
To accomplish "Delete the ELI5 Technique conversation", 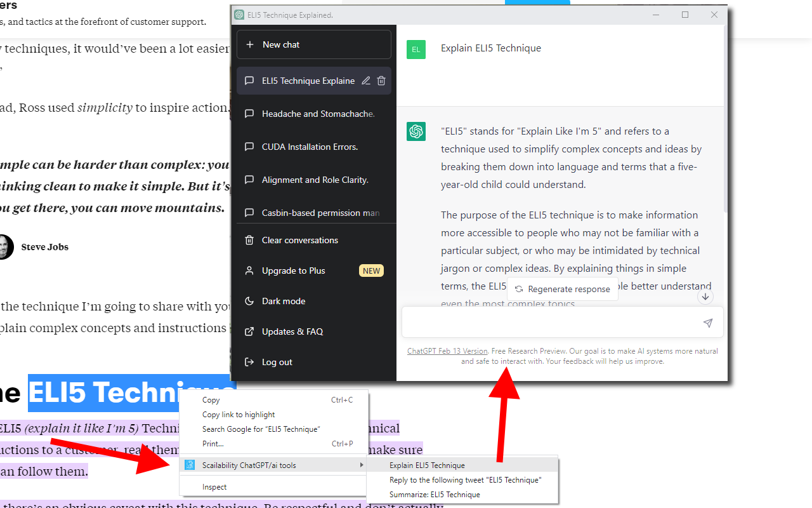I will coord(381,81).
